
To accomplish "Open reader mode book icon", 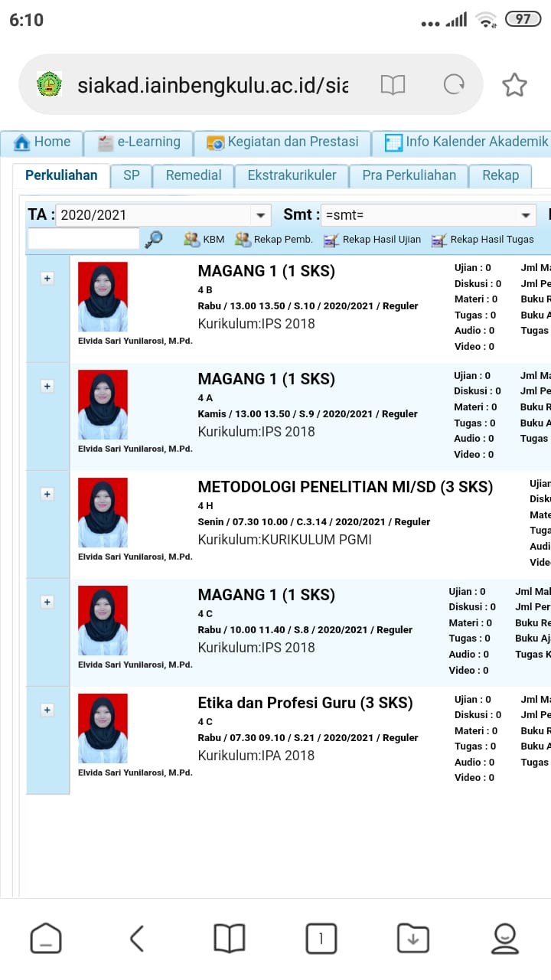I will 393,84.
